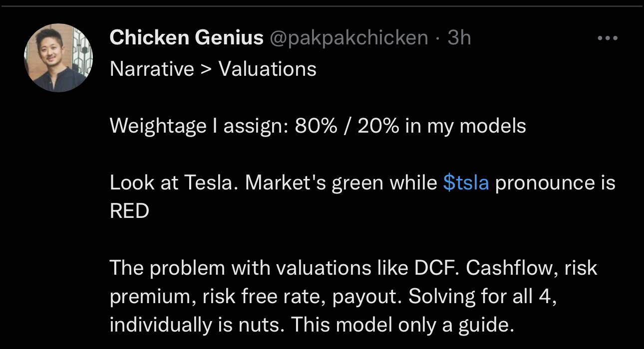Open the three-dot more options menu
644x349 pixels.
[608, 38]
